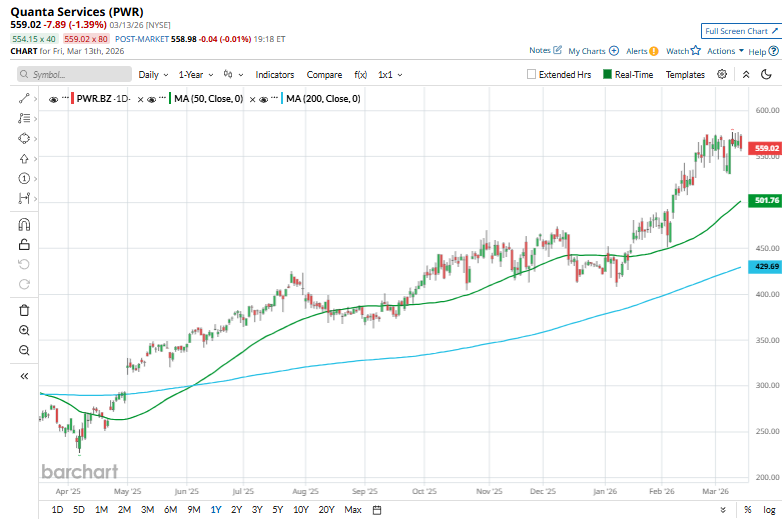Click the Full Screen Chart button
Screen dimensions: 782x520
[738, 31]
